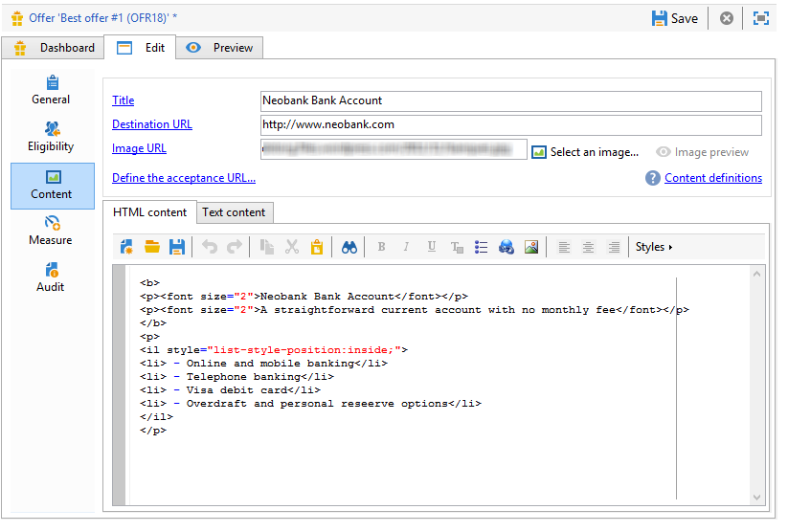Open the Audit section
The height and width of the screenshot is (532, 788).
click(51, 277)
